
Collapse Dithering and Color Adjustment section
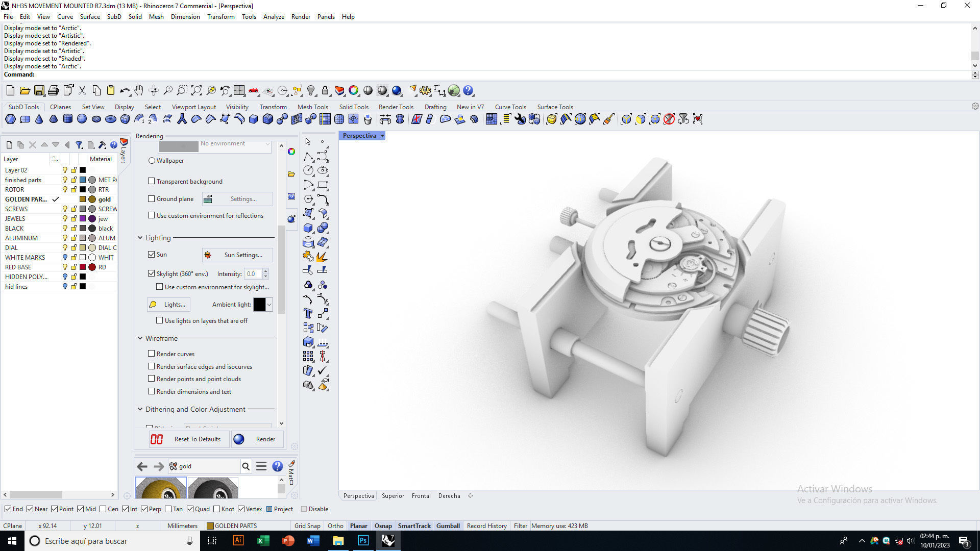click(140, 409)
